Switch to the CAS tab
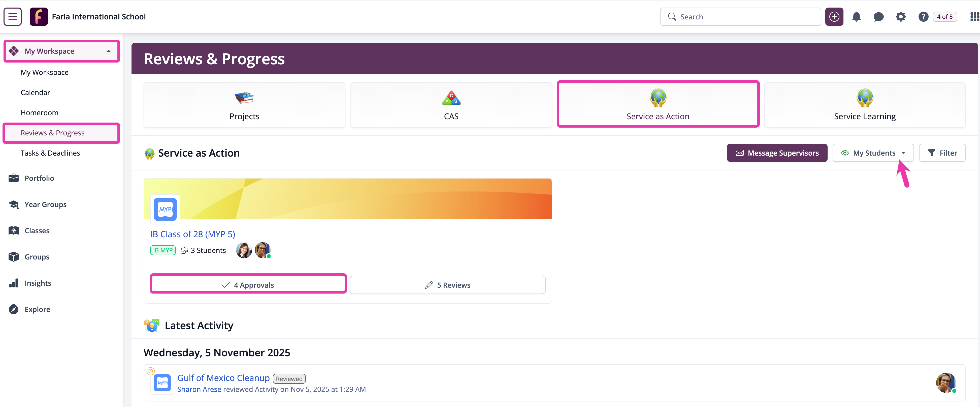The width and height of the screenshot is (980, 407). click(451, 105)
